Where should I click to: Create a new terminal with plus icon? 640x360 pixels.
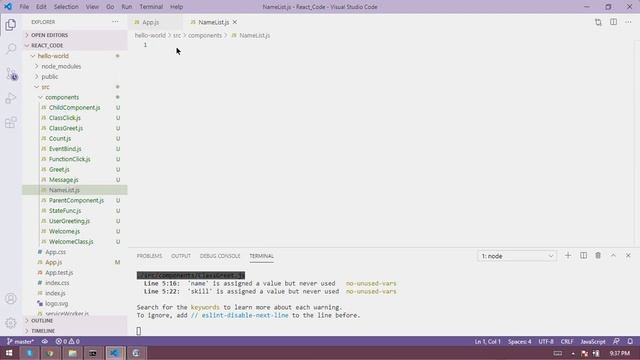[568, 256]
